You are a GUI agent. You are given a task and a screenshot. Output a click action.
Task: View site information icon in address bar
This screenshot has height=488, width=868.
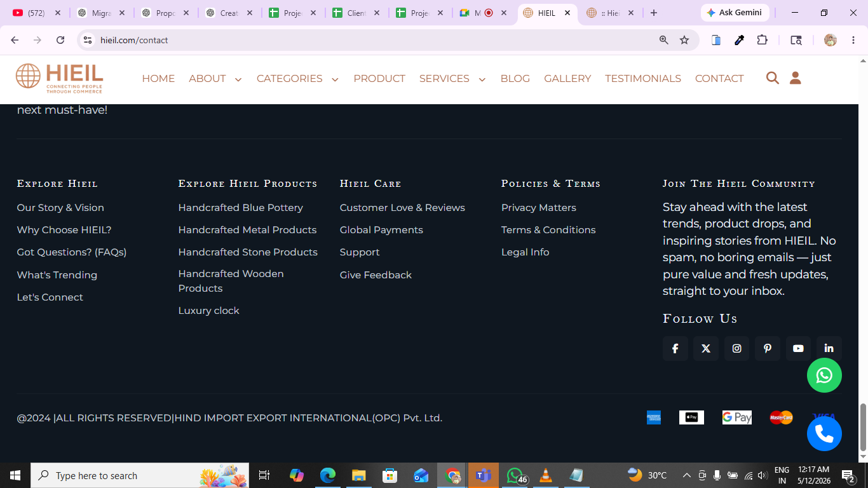click(88, 40)
